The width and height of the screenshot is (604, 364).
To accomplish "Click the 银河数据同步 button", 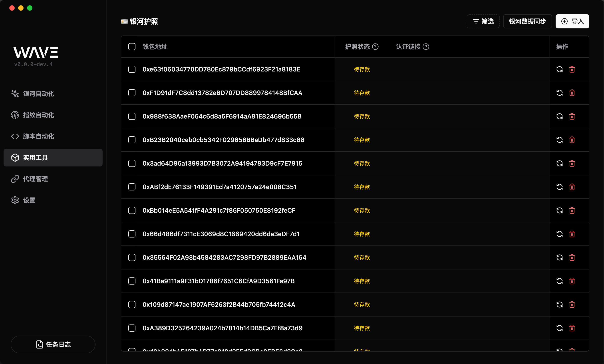I will (x=527, y=21).
